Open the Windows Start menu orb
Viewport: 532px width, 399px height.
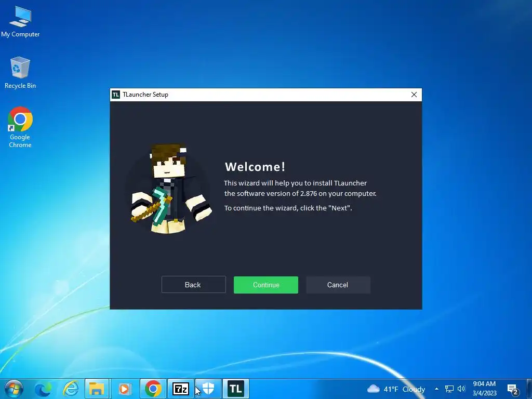coord(14,389)
